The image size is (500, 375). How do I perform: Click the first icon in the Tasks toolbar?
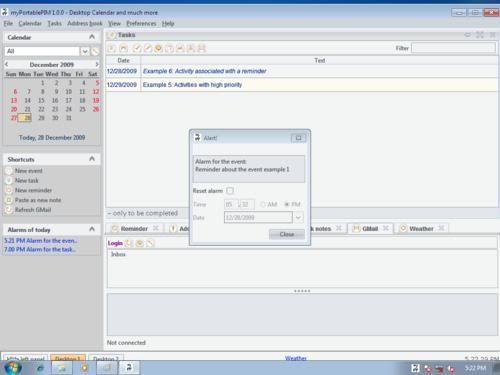point(111,48)
